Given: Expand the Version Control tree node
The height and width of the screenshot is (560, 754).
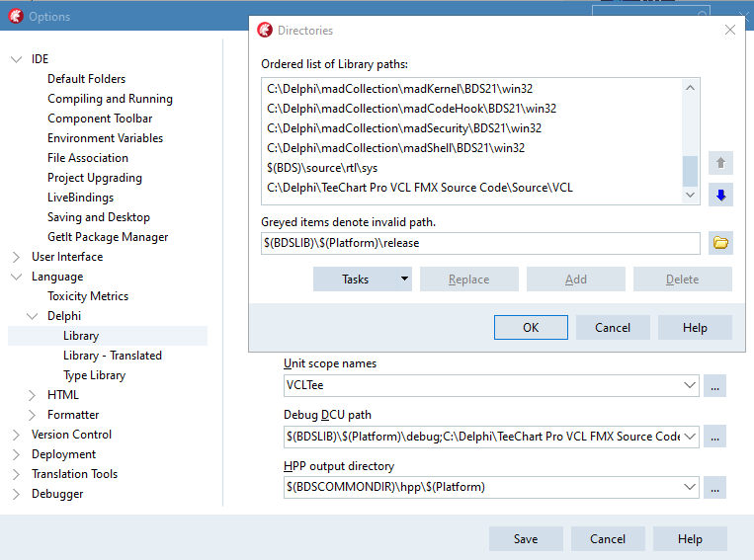Looking at the screenshot, I should click(x=17, y=435).
